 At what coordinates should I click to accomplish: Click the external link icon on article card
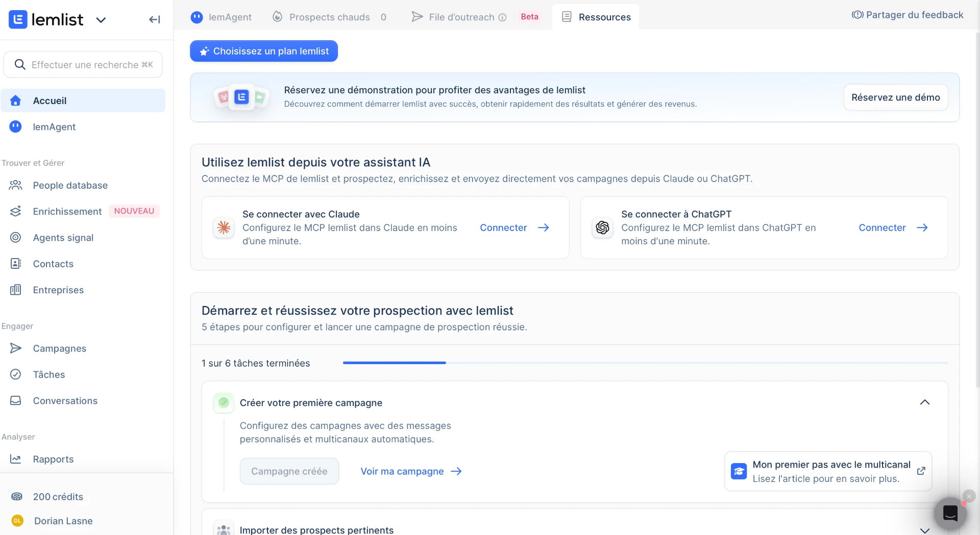(x=921, y=471)
